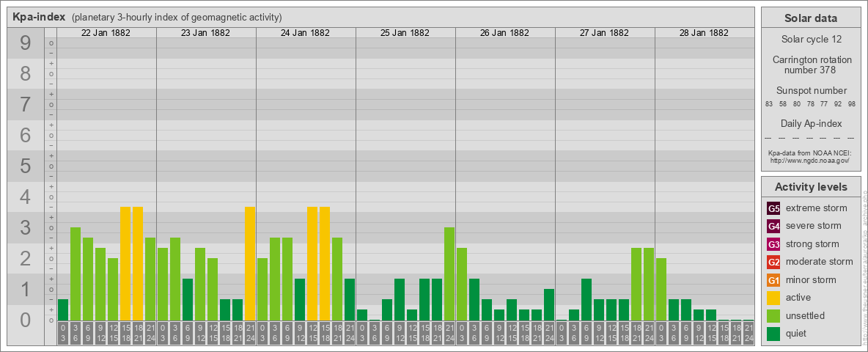
Task: Click the Y-axis value 0
Action: pos(25,320)
